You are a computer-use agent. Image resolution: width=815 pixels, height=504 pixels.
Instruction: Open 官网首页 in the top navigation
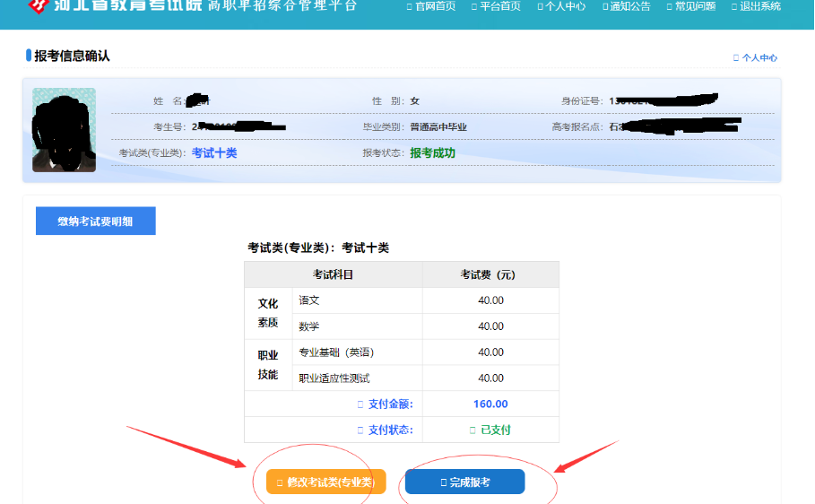[x=430, y=6]
